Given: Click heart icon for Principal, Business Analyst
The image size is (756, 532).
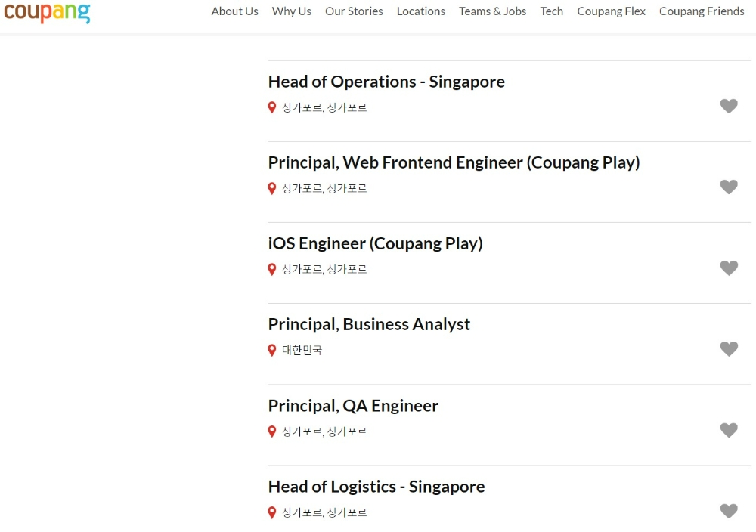Looking at the screenshot, I should [728, 349].
